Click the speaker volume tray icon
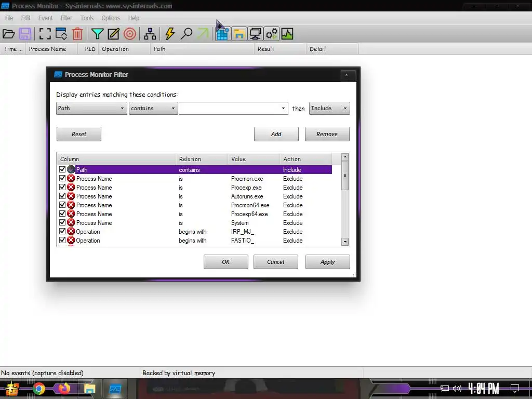The image size is (532, 399). 457,389
